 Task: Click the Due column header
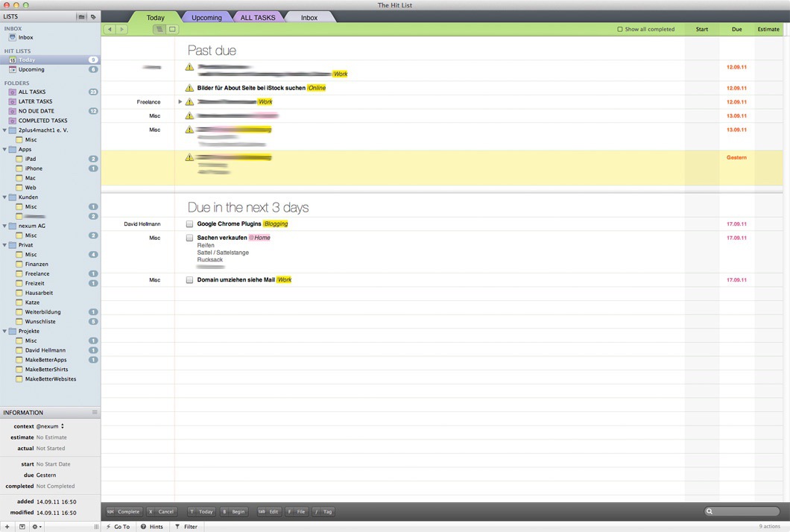(x=736, y=29)
